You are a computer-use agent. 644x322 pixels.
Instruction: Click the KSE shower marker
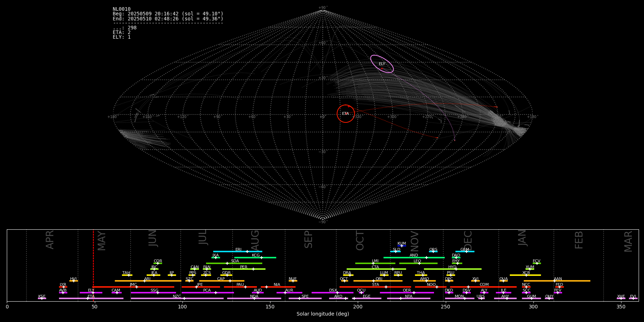click(42, 298)
